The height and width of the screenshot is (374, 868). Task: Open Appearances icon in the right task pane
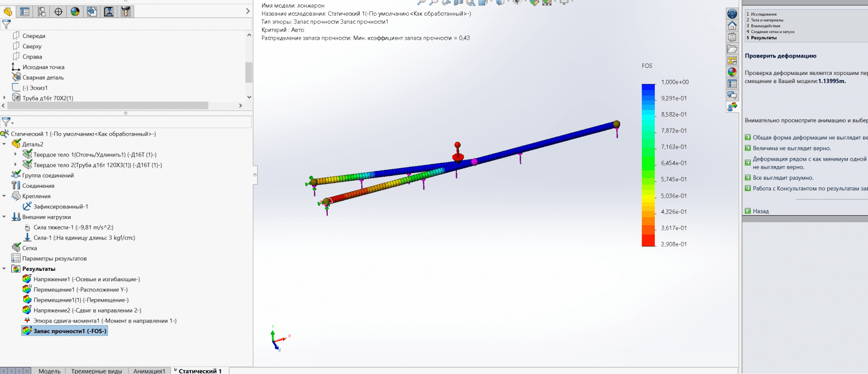pos(732,72)
